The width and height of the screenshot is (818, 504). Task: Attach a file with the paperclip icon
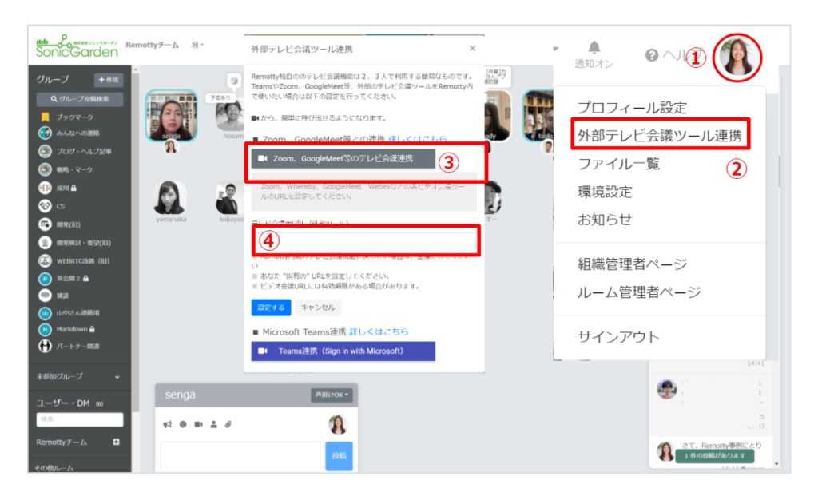228,424
